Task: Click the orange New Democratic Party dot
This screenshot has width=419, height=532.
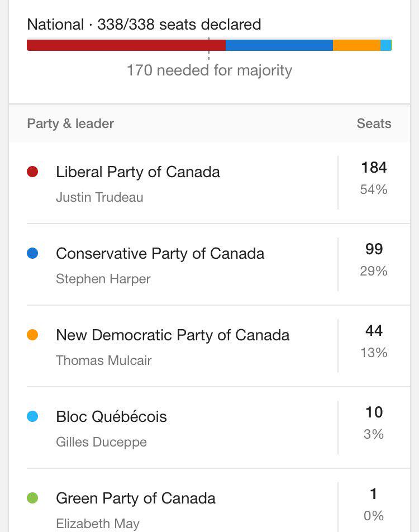Action: click(x=32, y=335)
